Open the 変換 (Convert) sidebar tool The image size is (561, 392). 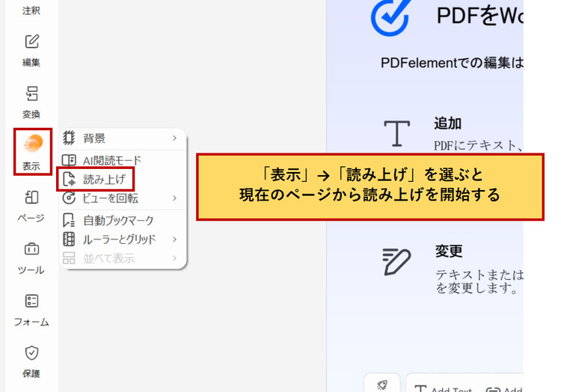(31, 102)
